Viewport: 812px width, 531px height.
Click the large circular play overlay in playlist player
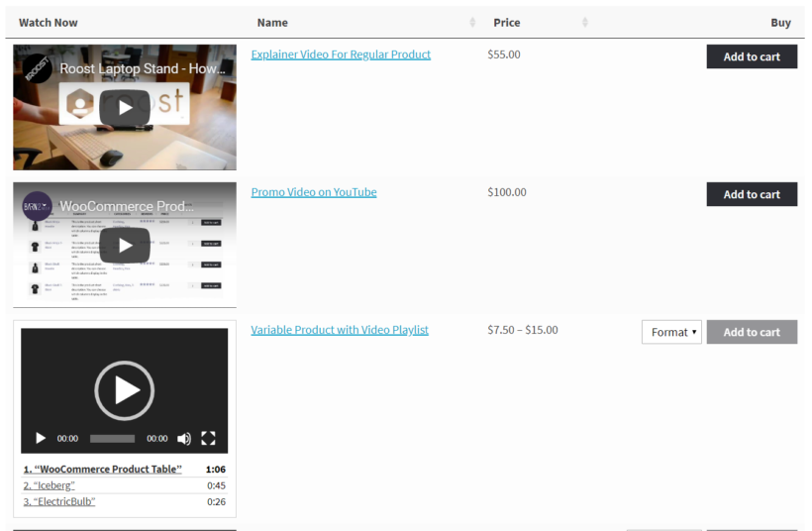click(x=125, y=390)
